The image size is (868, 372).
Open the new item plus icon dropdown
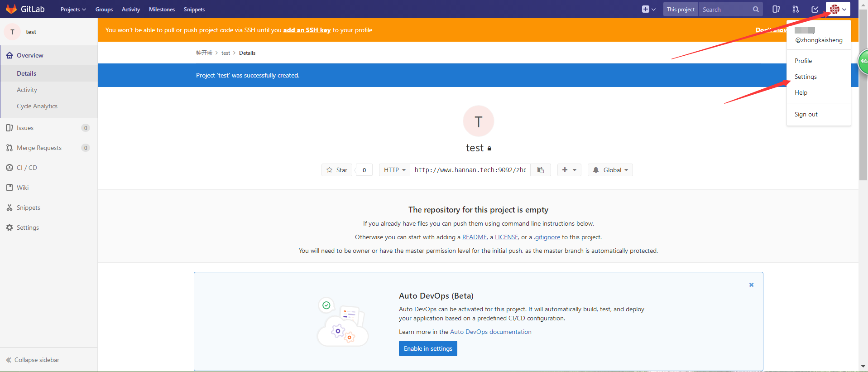pos(648,9)
